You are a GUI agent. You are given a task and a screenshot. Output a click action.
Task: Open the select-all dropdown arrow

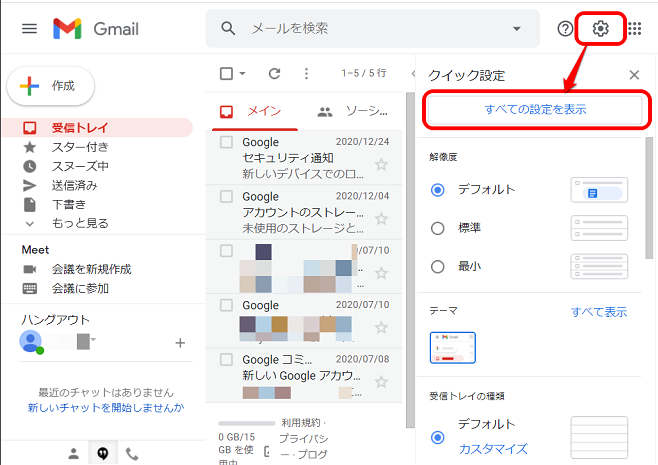coord(243,73)
